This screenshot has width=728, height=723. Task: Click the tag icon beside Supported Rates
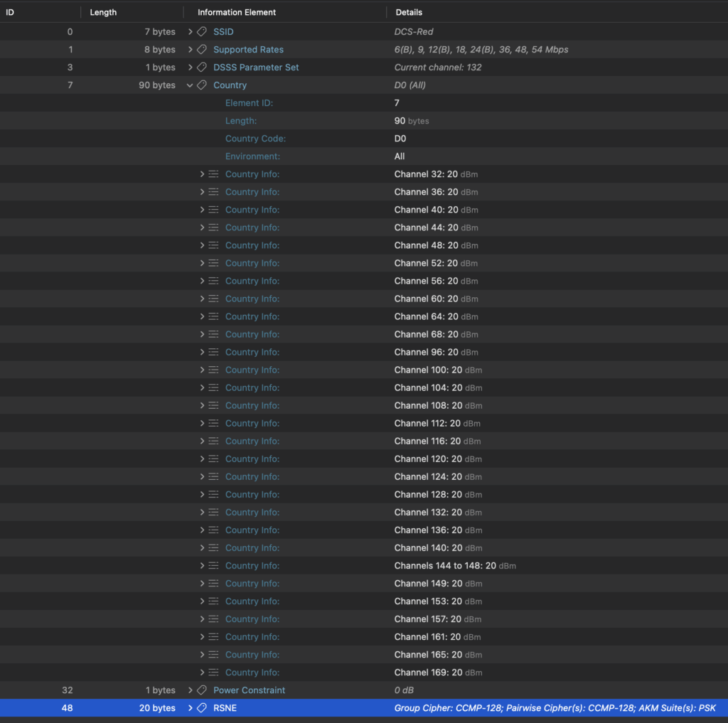pos(202,50)
